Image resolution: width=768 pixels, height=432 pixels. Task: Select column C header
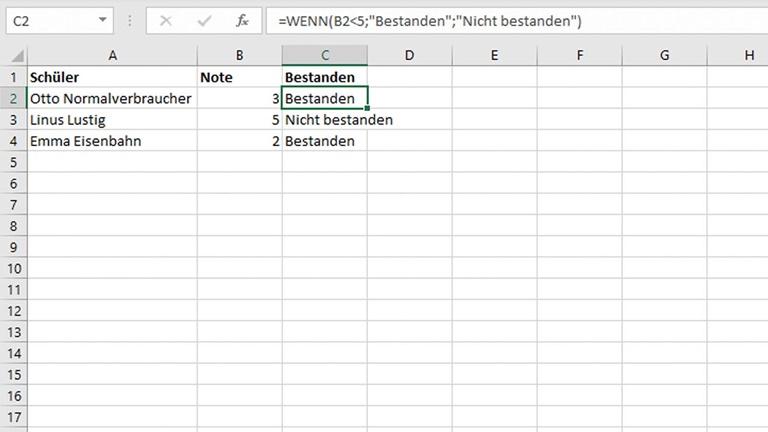[324, 56]
